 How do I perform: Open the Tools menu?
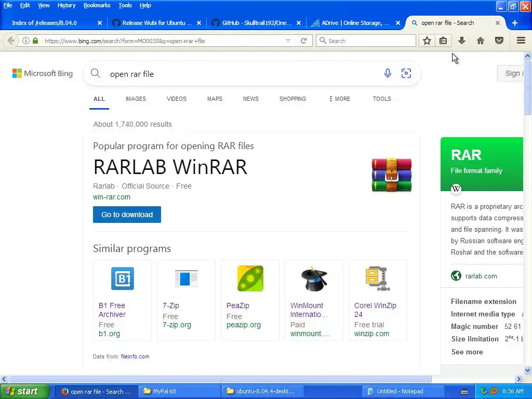125,5
